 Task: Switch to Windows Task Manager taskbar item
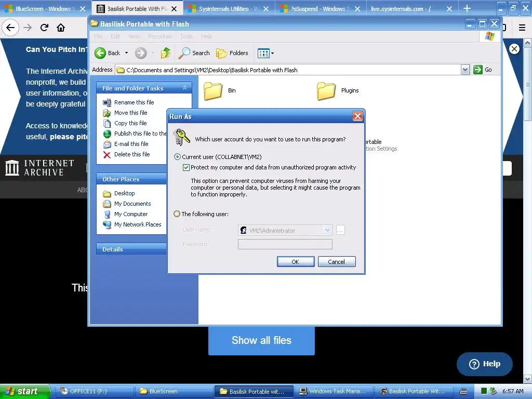coord(333,391)
